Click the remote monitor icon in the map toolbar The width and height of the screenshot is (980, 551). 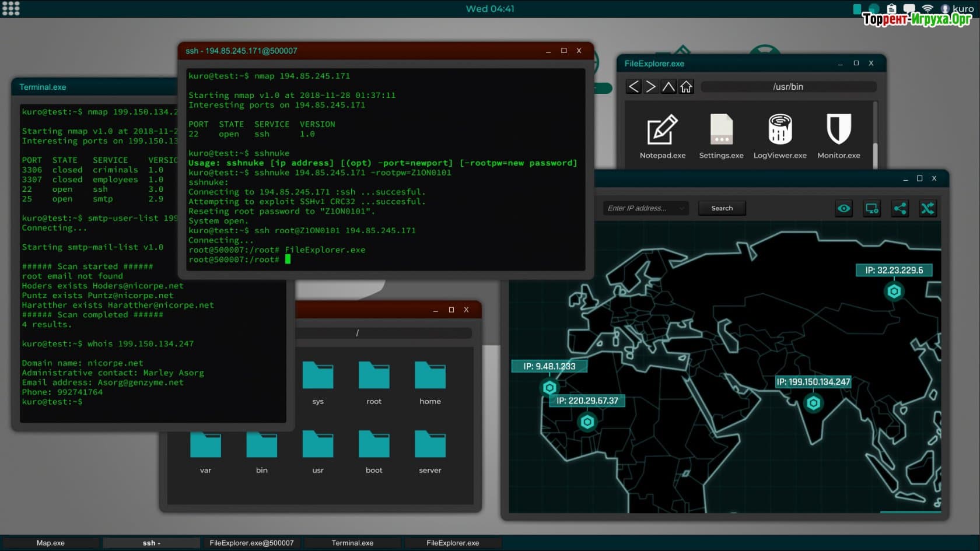pos(872,209)
